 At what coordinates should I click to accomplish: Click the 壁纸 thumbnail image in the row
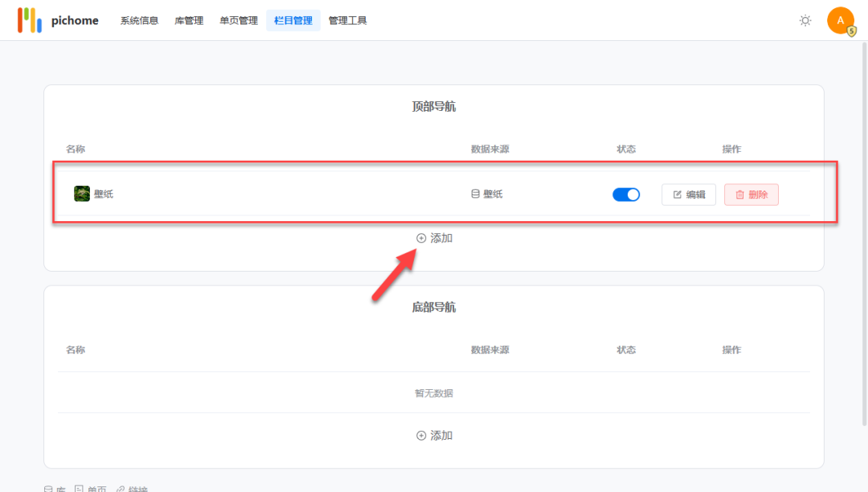pyautogui.click(x=82, y=193)
